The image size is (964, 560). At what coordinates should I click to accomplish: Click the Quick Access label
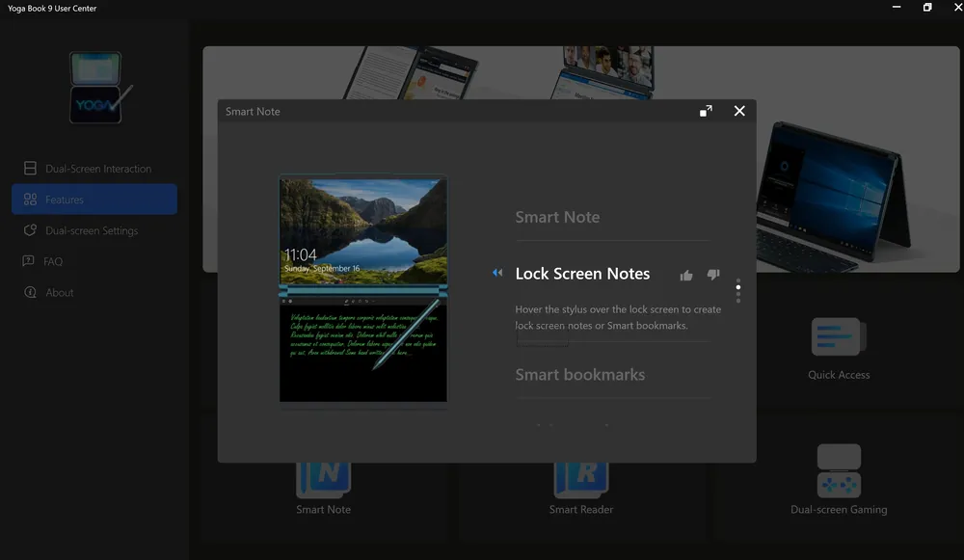pyautogui.click(x=839, y=375)
